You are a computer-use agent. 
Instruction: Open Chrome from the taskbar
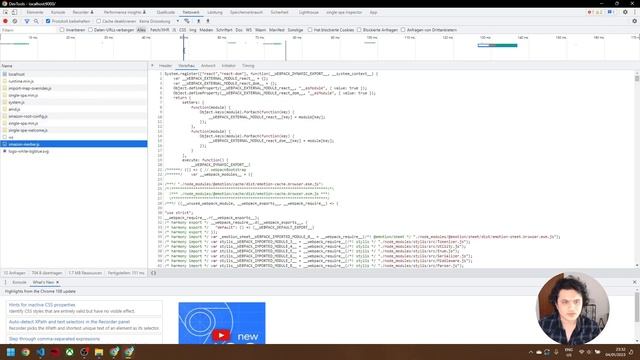(x=26, y=352)
